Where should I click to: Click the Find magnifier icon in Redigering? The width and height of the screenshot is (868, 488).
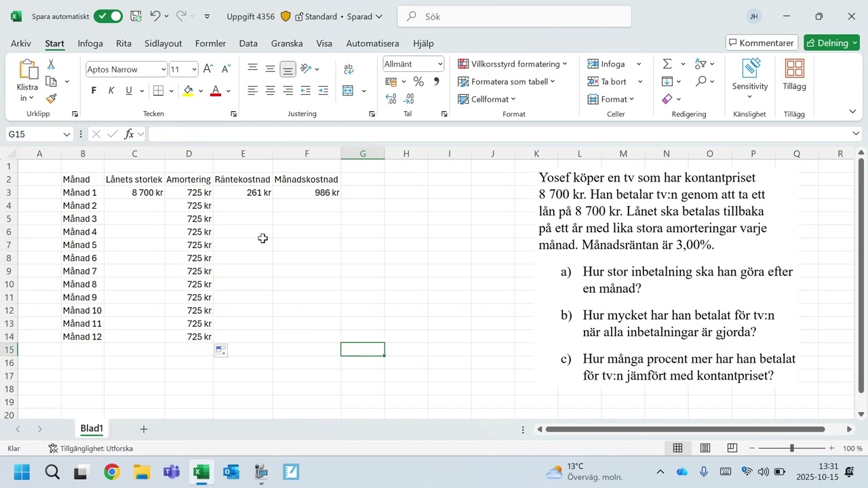coord(701,81)
